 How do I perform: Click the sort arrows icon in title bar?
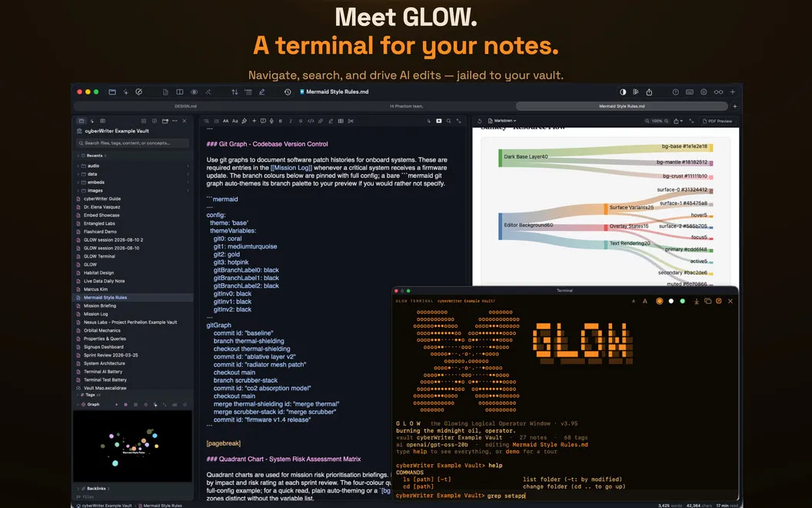pyautogui.click(x=235, y=92)
